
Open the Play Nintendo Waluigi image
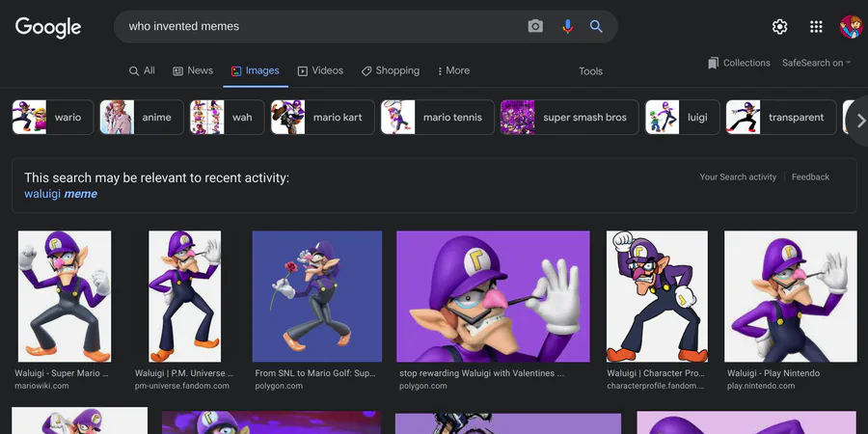[791, 296]
